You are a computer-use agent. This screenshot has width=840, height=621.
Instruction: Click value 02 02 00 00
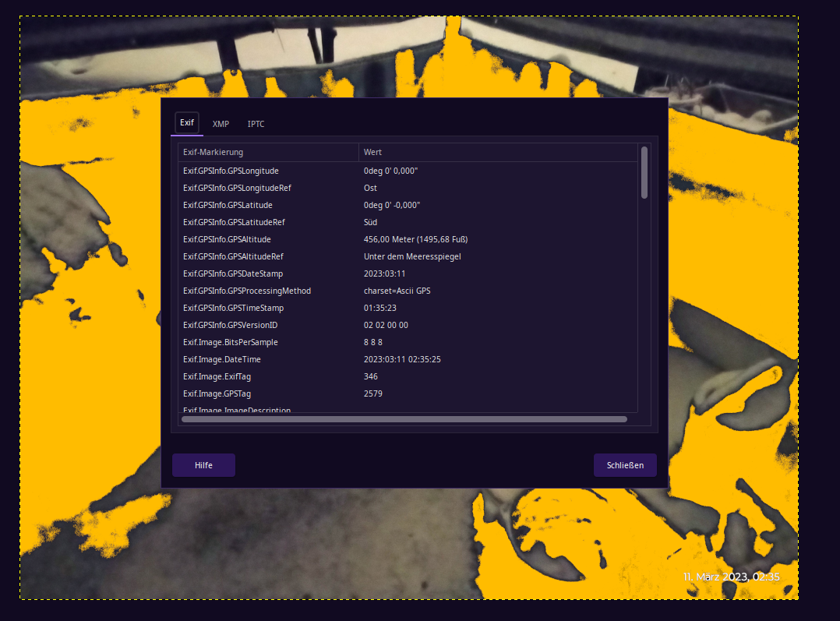[x=386, y=325]
